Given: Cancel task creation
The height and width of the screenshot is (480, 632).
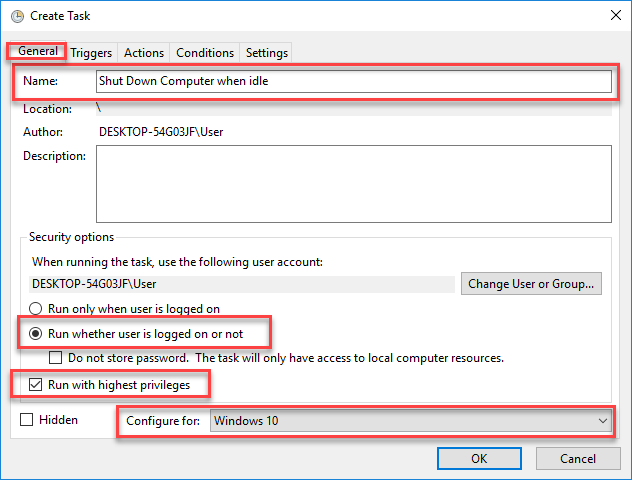Looking at the screenshot, I should 578,459.
